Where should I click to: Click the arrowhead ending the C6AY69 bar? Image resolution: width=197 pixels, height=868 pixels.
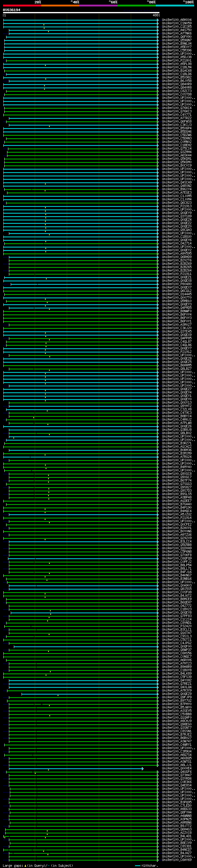pyautogui.click(x=158, y=860)
